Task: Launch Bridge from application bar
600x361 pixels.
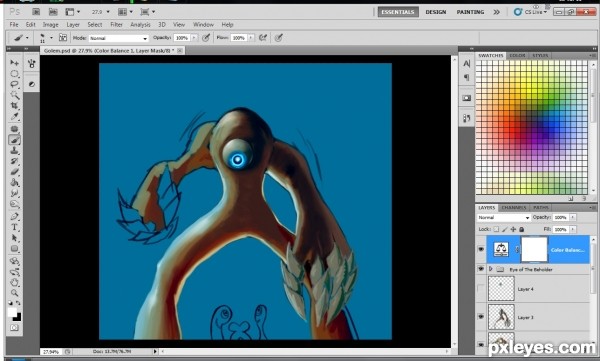Action: 36,12
